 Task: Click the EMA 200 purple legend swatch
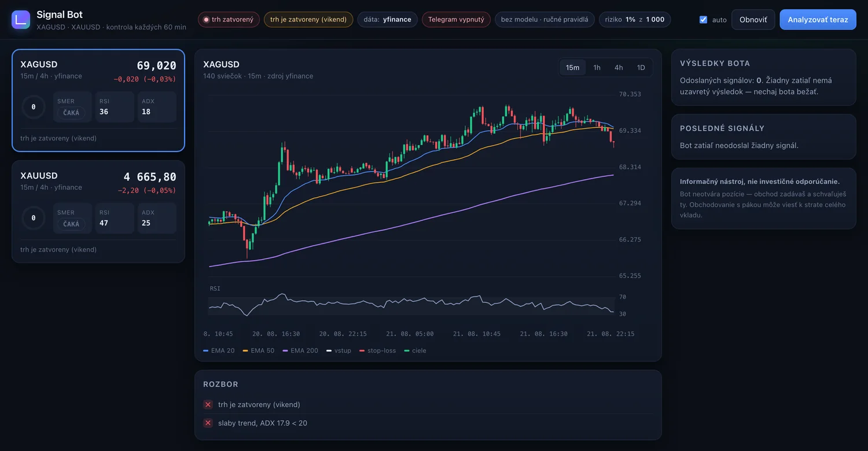click(x=285, y=351)
